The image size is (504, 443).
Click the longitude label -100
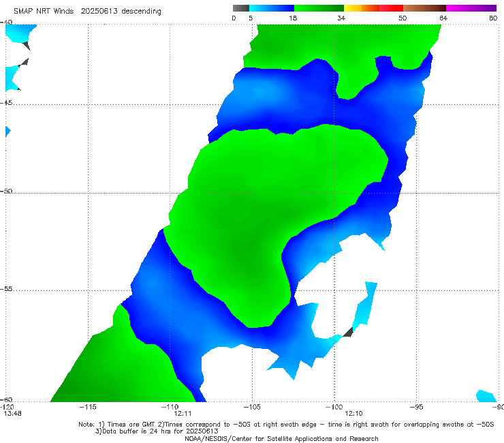pos(334,407)
